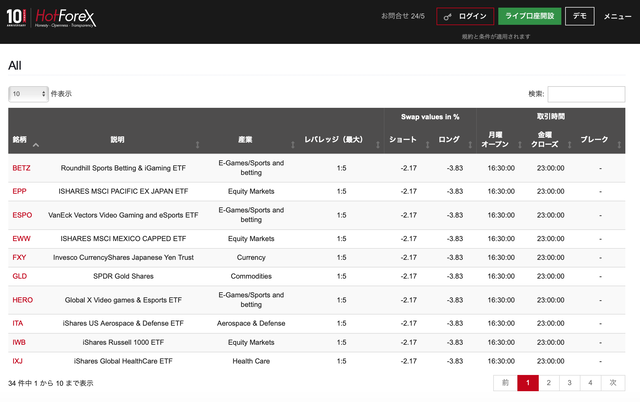This screenshot has height=402, width=640.
Task: Open the IWB symbol link
Action: tap(19, 342)
